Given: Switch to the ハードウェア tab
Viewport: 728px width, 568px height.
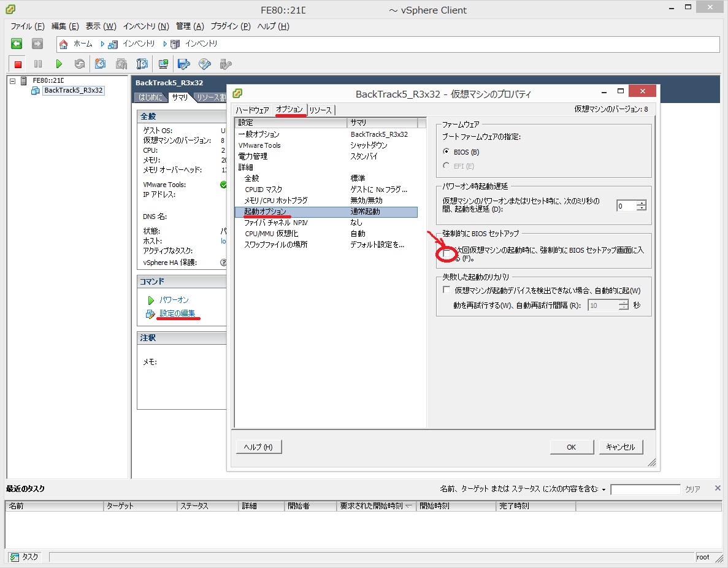Looking at the screenshot, I should (x=252, y=110).
